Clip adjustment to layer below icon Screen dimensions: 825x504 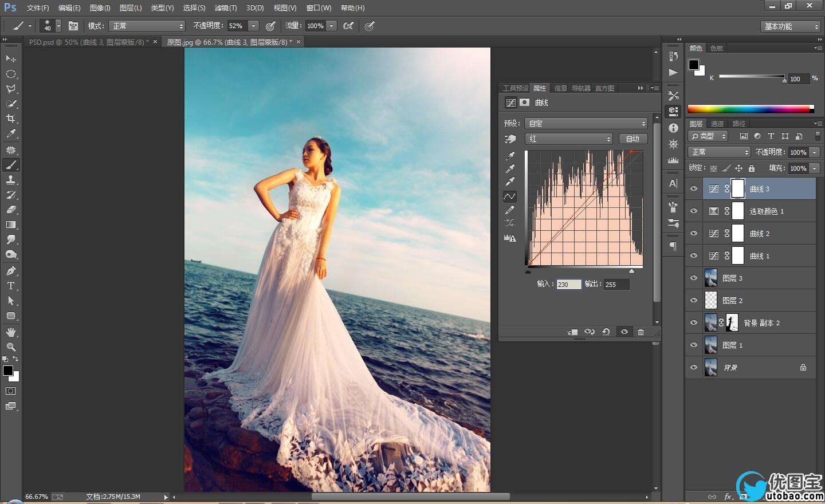coord(573,332)
